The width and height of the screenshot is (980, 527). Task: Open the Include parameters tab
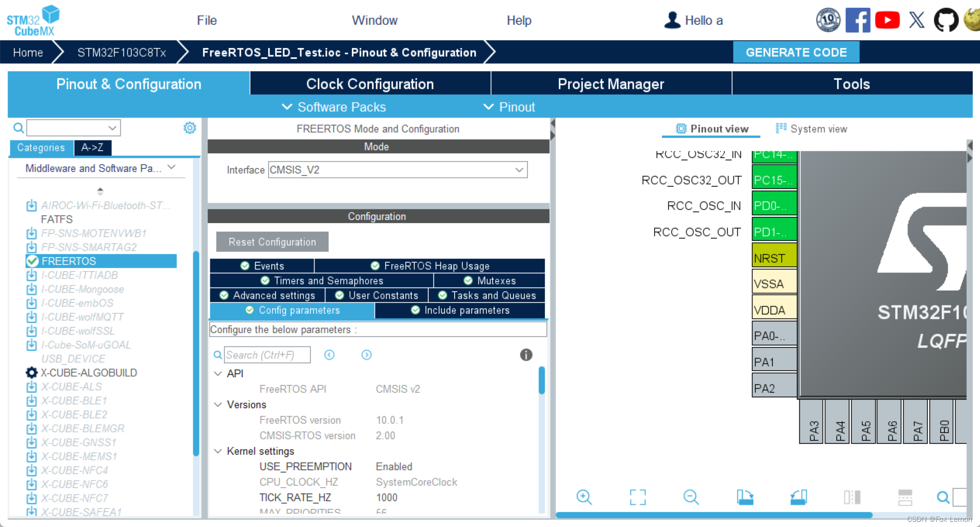click(460, 310)
